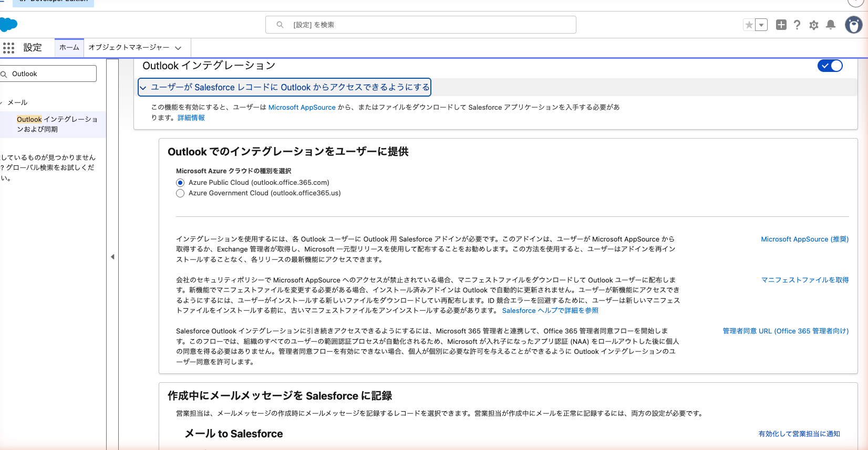This screenshot has width=868, height=450.
Task: Click the Quick Find search icon
Action: [4, 74]
